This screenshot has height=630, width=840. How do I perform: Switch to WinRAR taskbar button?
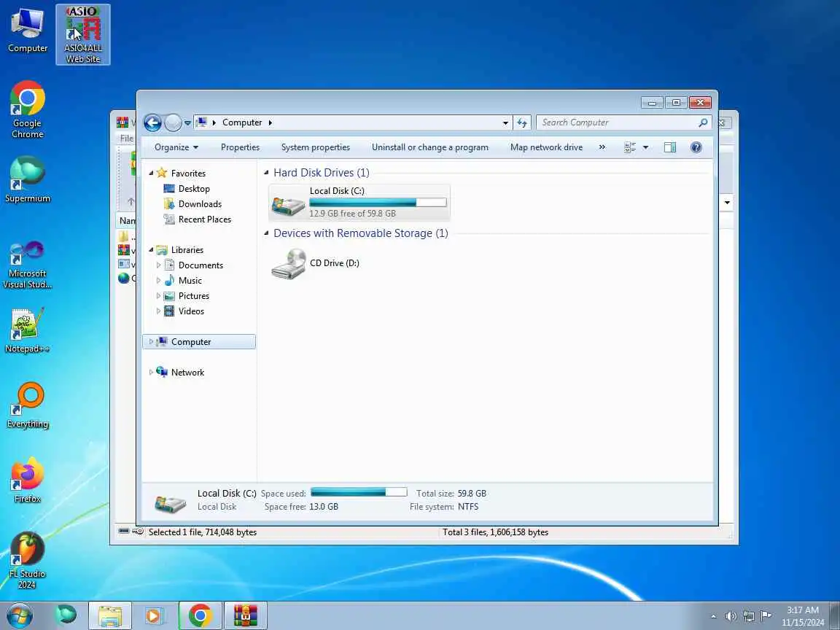(x=245, y=615)
